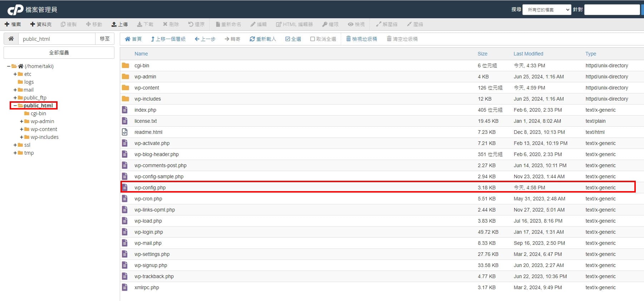
Task: Expand the public_ftp folder in tree
Action: coord(15,98)
